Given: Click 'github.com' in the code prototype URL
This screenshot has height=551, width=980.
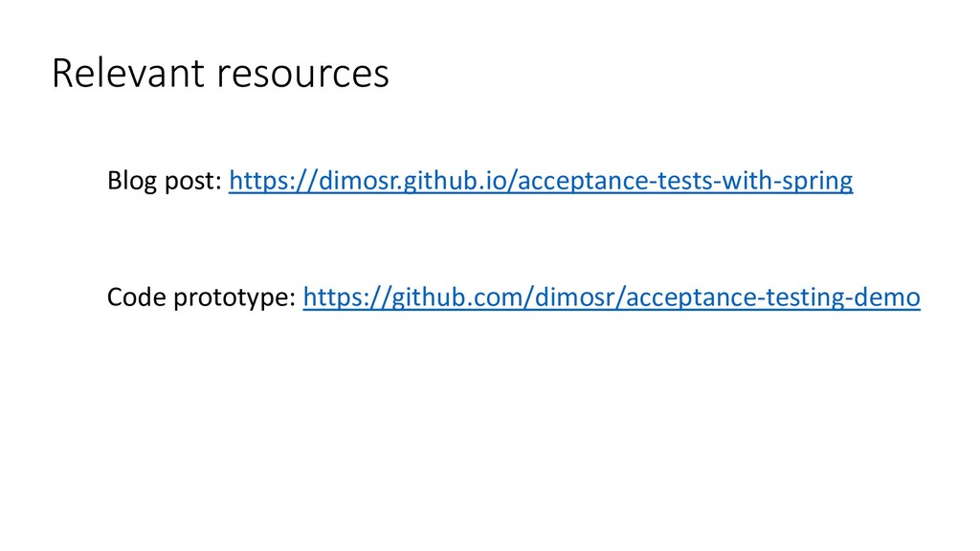Looking at the screenshot, I should [x=441, y=298].
